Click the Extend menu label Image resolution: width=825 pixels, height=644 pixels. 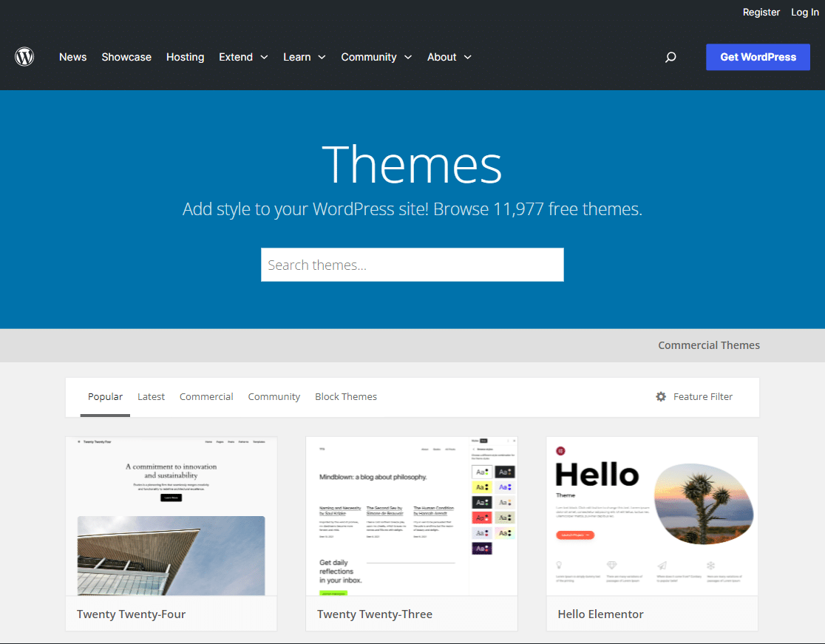tap(236, 57)
